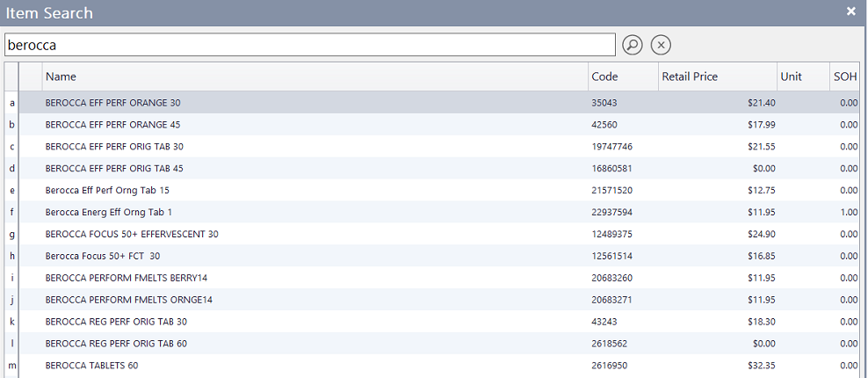
Task: Click code 21571520
Action: click(x=611, y=191)
